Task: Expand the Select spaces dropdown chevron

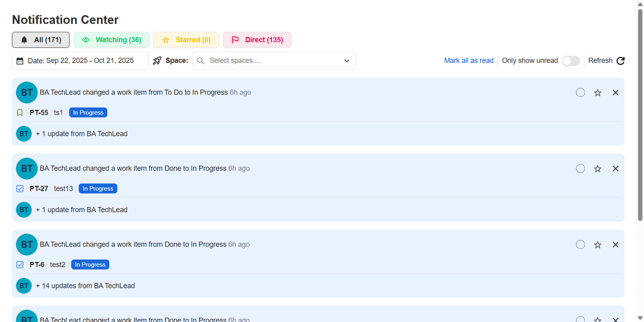Action: (347, 61)
